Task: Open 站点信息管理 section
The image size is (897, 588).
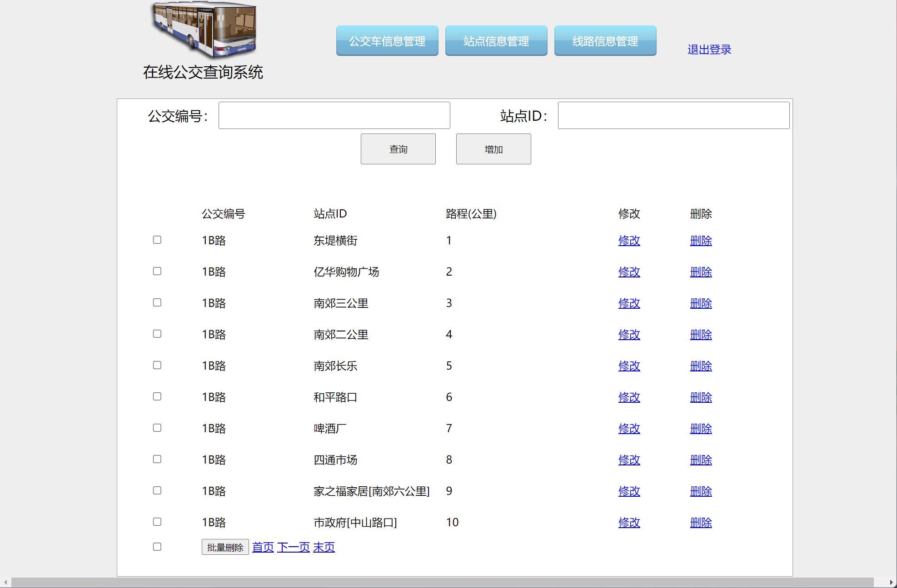Action: (496, 41)
